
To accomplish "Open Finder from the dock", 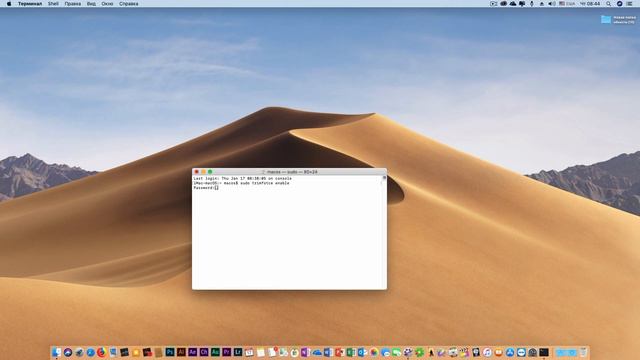I will pos(56,352).
